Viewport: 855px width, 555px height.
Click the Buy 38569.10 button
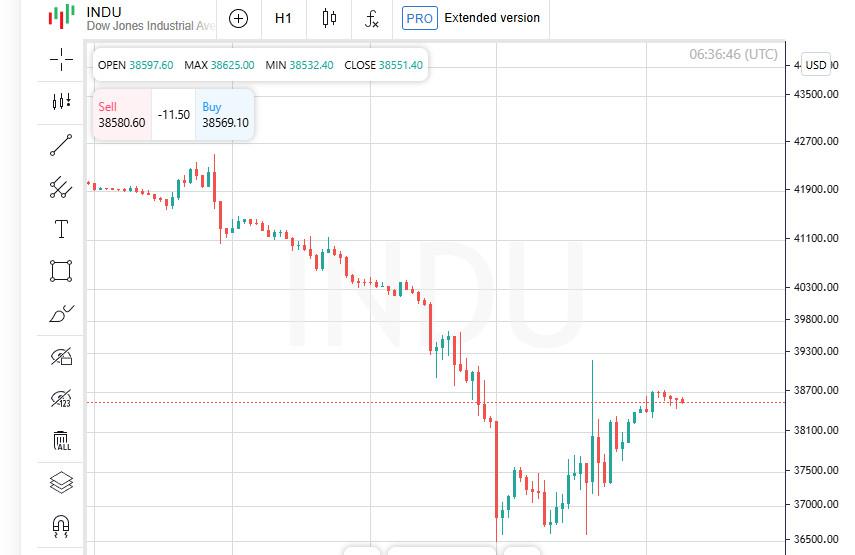tap(225, 115)
